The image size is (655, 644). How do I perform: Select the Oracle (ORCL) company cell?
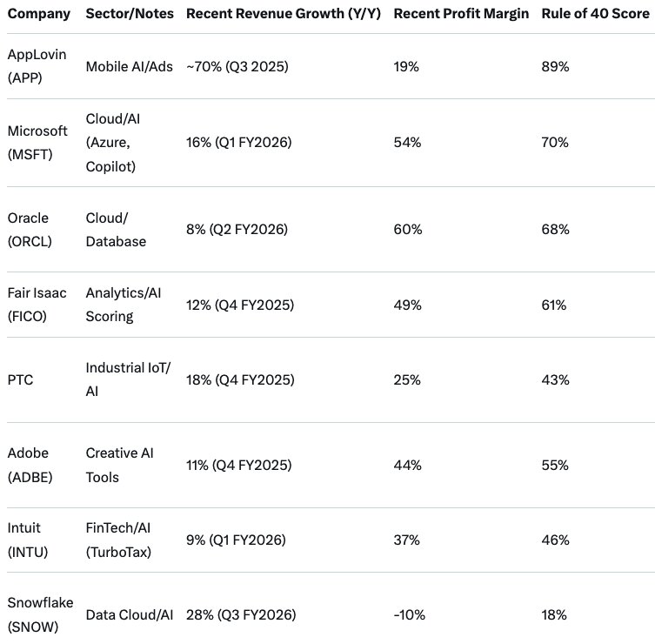(x=30, y=230)
